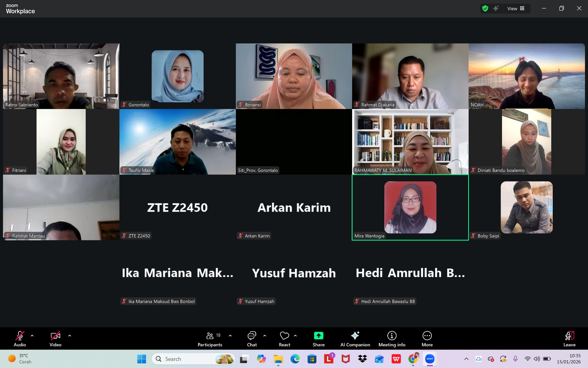Viewport: 588px width, 368px height.
Task: Show Meeting info details
Action: (392, 339)
